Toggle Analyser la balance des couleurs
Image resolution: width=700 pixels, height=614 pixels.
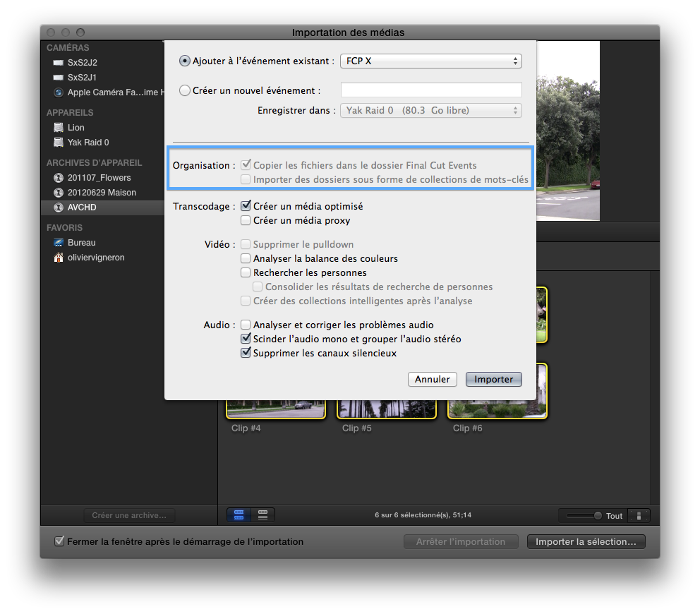246,258
